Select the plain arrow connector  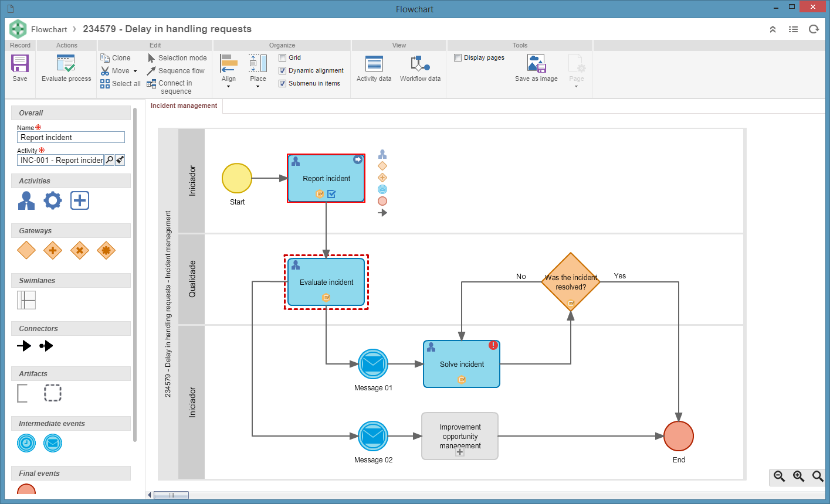[24, 346]
